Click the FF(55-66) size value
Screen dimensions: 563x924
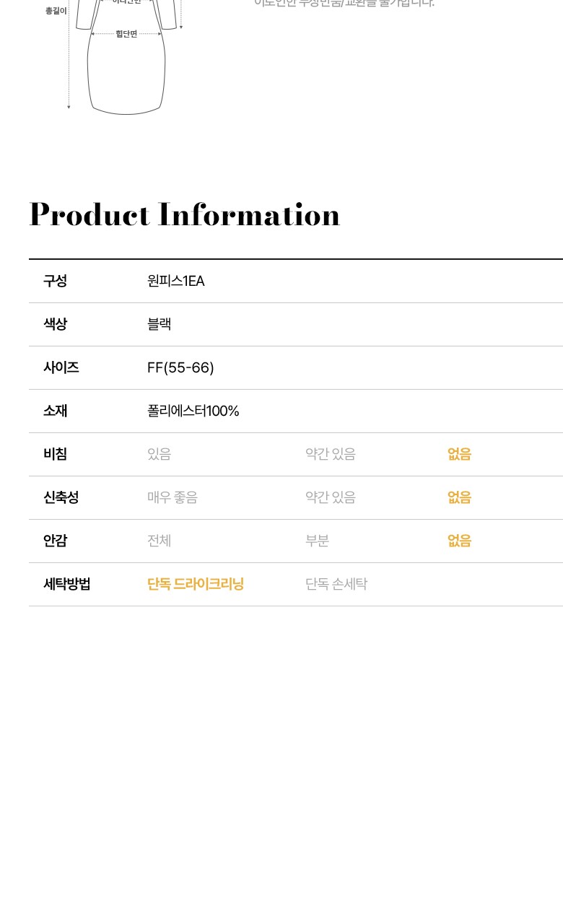tap(180, 367)
